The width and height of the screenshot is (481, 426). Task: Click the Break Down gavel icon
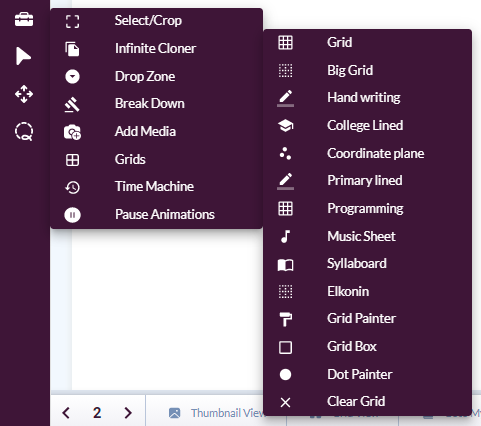point(72,104)
